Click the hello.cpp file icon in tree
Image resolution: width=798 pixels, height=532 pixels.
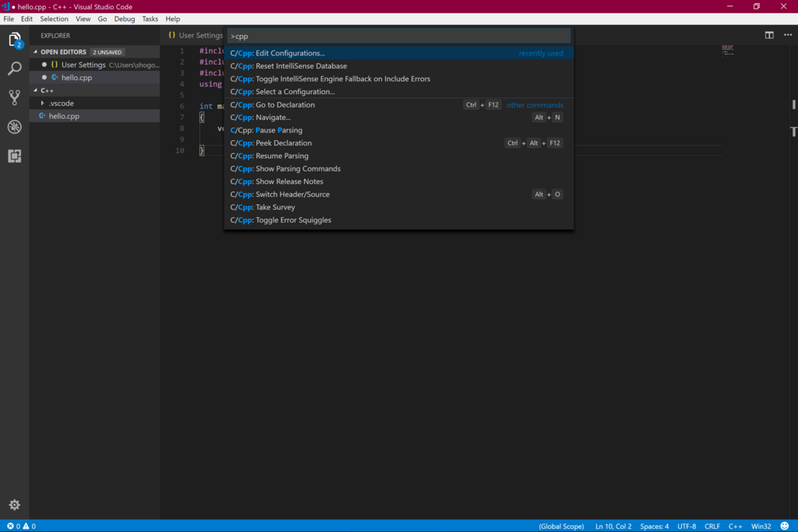point(42,116)
